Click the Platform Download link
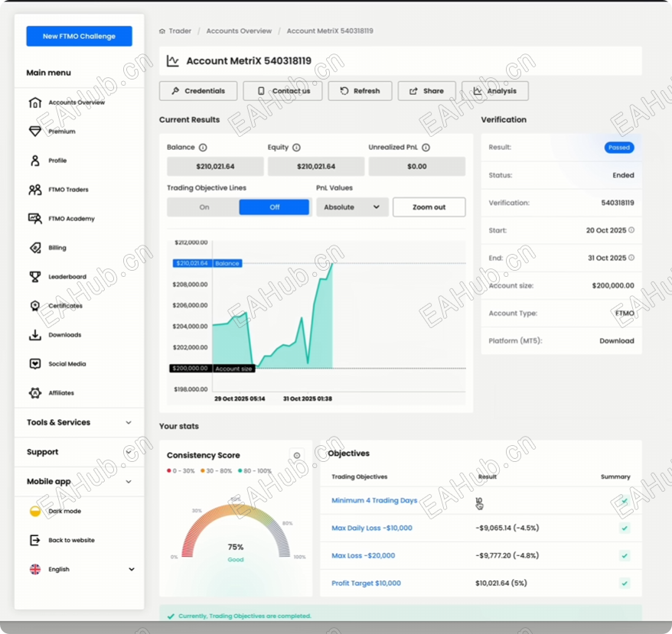The width and height of the screenshot is (672, 634). [x=616, y=341]
